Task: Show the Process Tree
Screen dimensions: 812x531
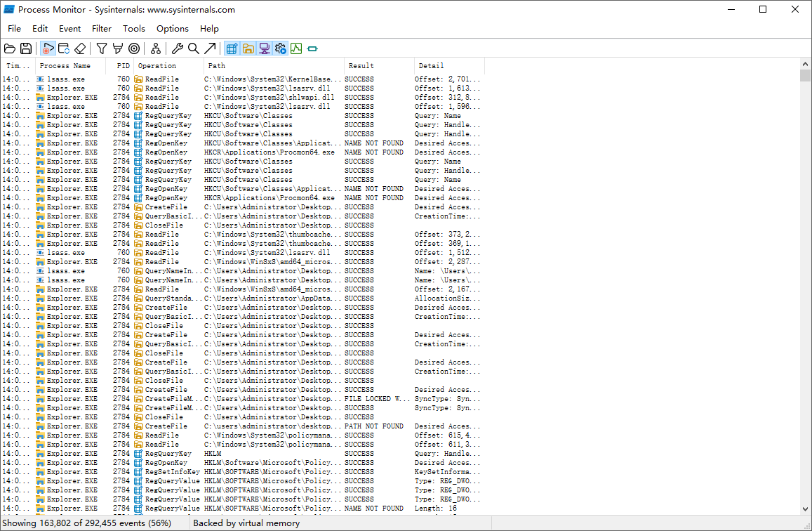Action: 155,48
